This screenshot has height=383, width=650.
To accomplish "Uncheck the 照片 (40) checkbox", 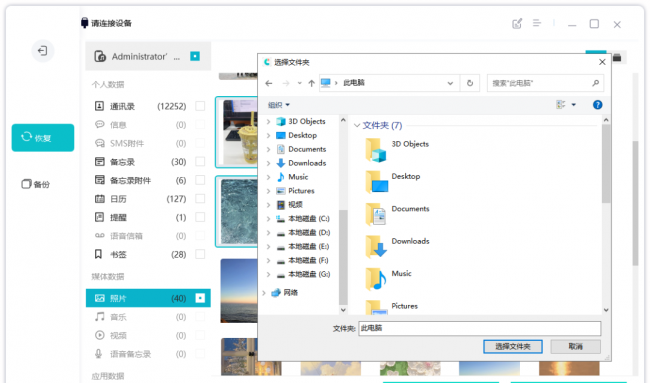I will click(200, 298).
